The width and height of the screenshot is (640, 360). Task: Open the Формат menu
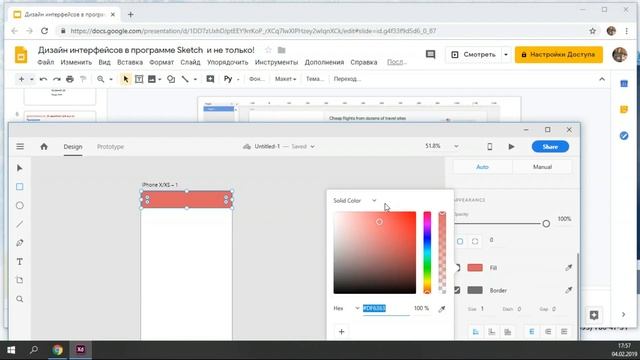161,62
